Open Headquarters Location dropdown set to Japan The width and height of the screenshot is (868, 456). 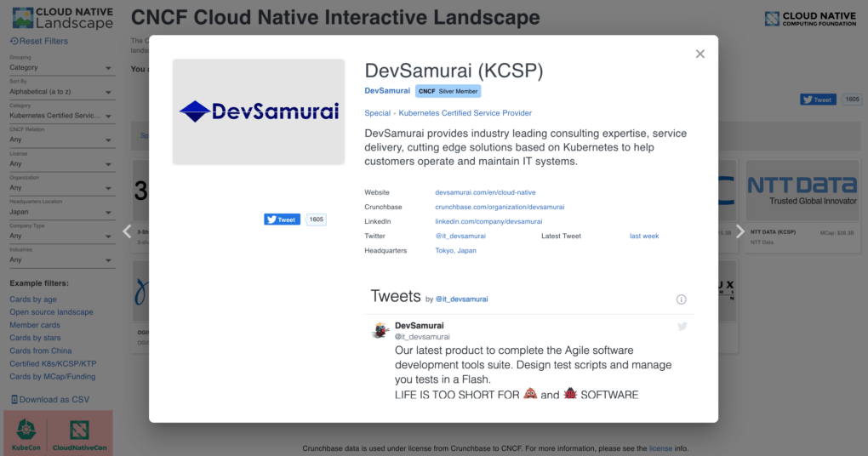point(61,212)
